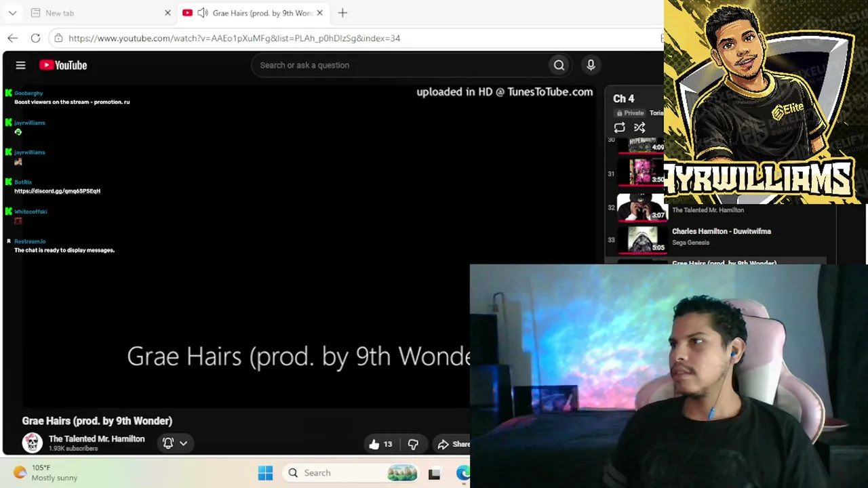Click the Private playlist visibility badge

631,113
